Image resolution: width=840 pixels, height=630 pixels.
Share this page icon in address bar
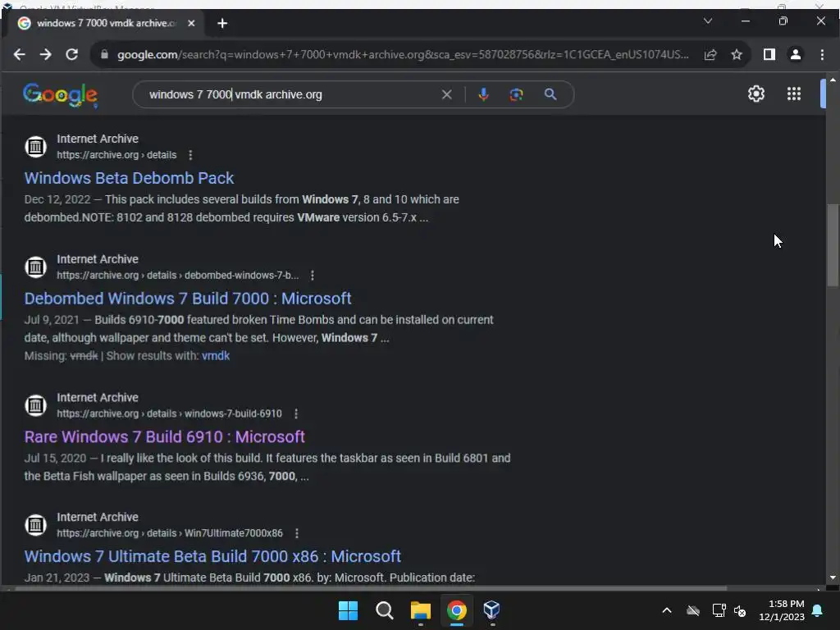[x=710, y=55]
